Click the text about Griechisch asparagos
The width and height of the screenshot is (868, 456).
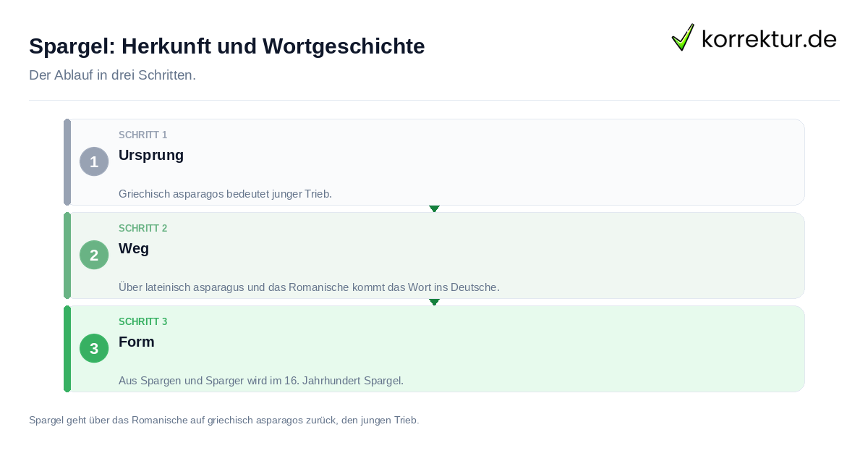tap(225, 194)
